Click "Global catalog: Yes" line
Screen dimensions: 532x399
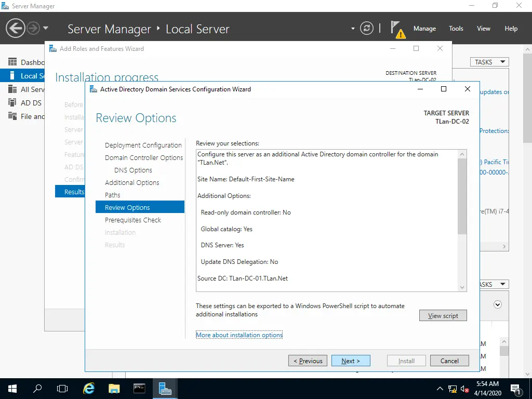227,229
